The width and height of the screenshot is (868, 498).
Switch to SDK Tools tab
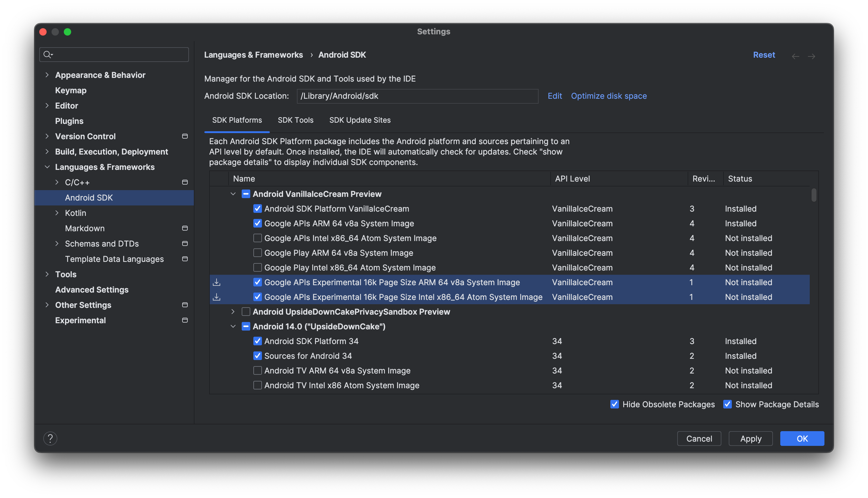pyautogui.click(x=296, y=120)
